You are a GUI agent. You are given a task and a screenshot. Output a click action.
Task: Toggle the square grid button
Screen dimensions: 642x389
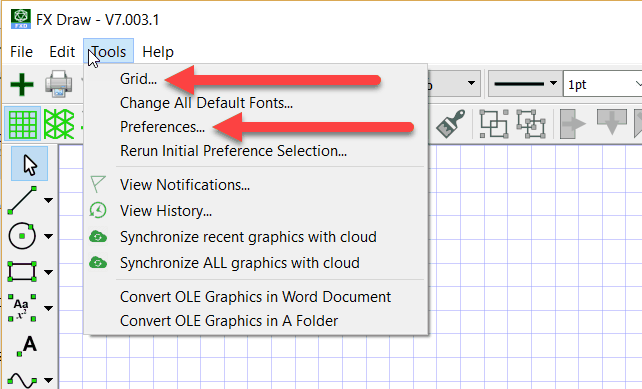(x=23, y=124)
